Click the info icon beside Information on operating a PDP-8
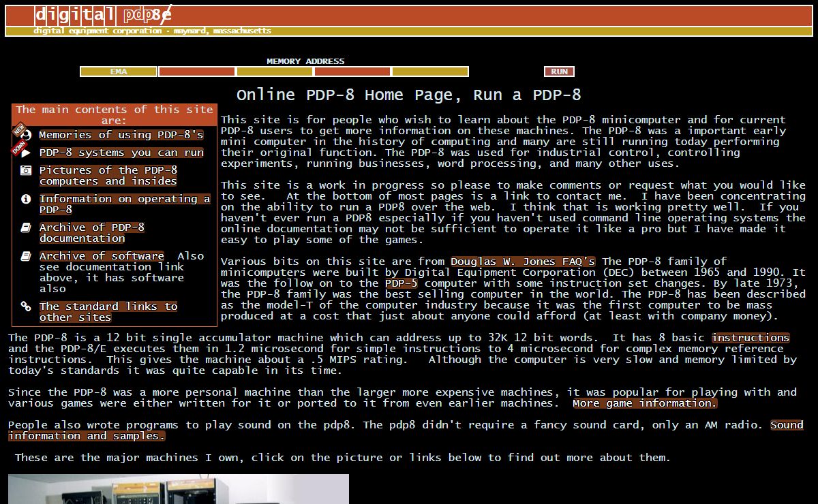 26,199
